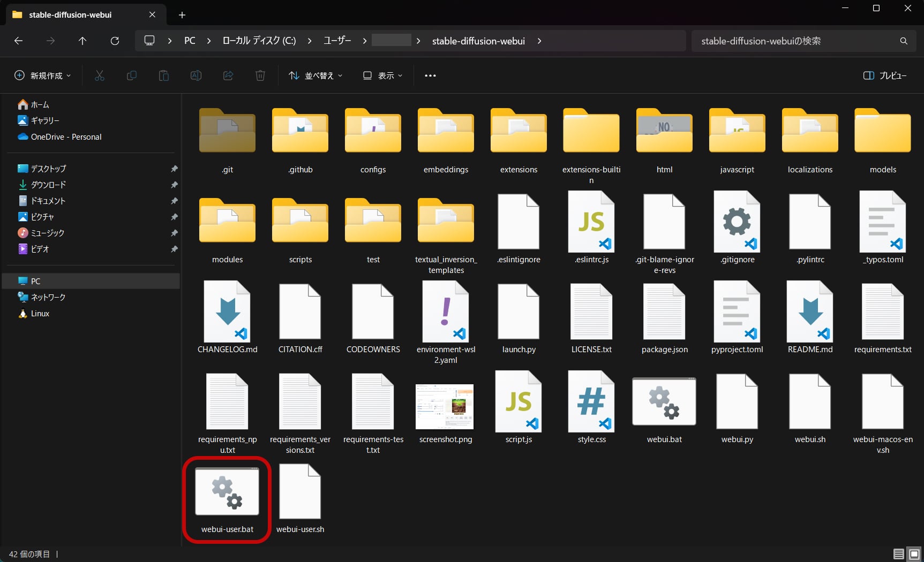Click the Copy toolbar icon
Screen dimensions: 924x562
click(x=132, y=75)
